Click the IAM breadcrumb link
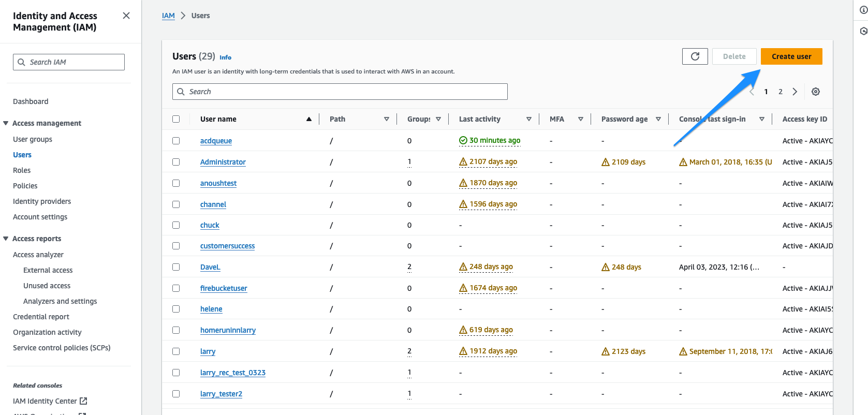 coord(168,16)
